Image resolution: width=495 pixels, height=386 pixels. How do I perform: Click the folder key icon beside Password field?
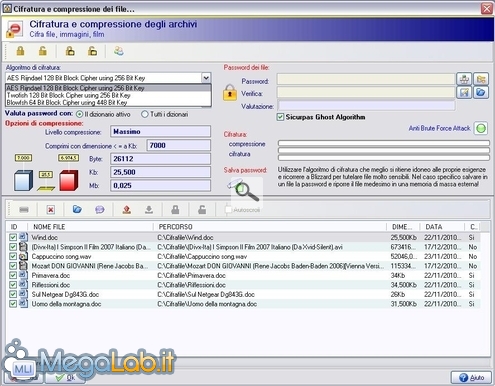click(481, 79)
